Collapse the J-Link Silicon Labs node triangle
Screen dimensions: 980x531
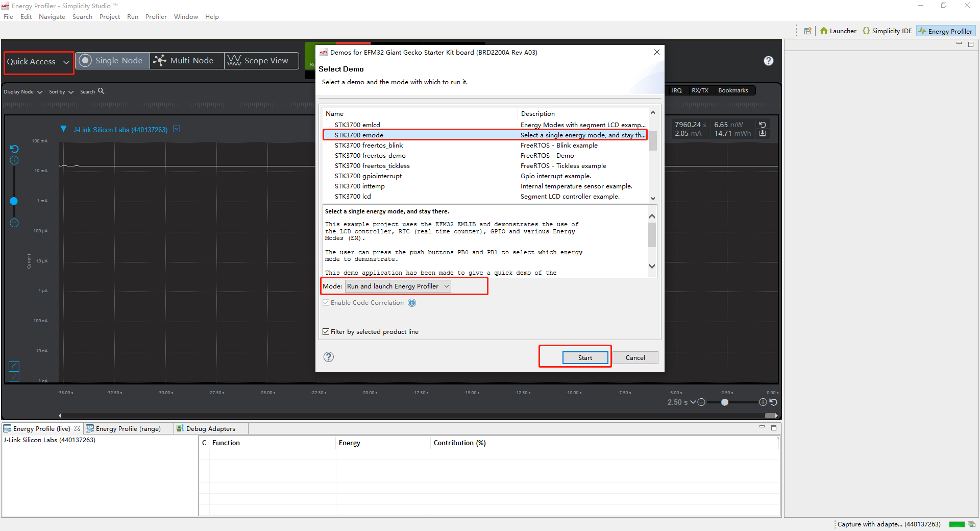coord(63,129)
